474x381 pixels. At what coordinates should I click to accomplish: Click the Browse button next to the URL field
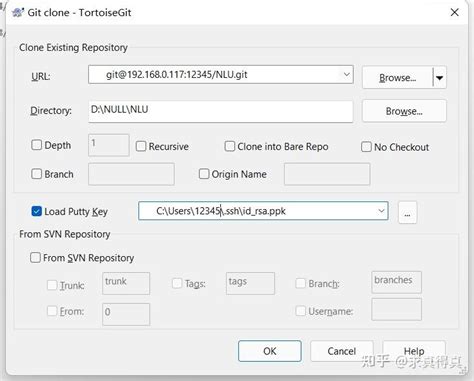397,78
